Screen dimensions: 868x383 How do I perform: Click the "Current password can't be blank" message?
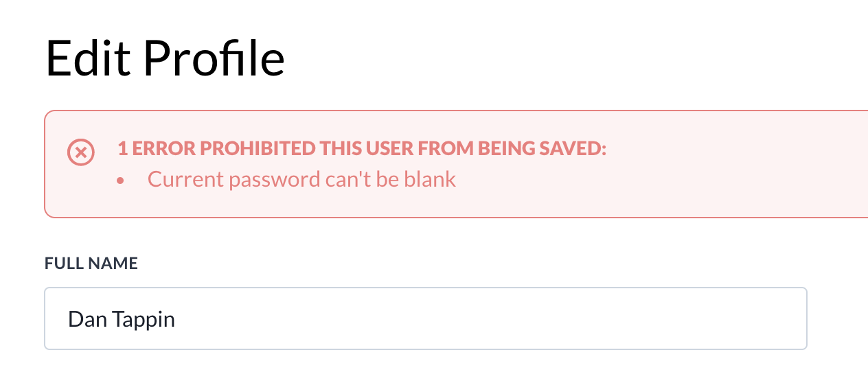302,180
